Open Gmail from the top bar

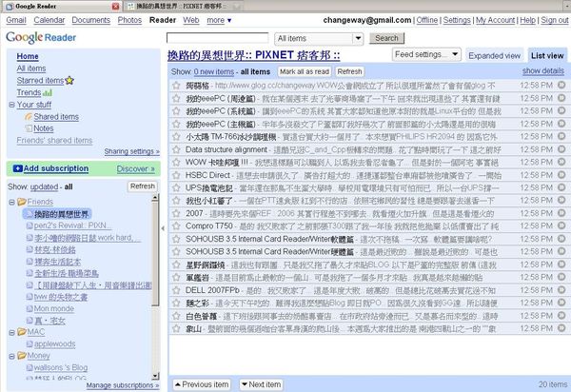tap(16, 20)
